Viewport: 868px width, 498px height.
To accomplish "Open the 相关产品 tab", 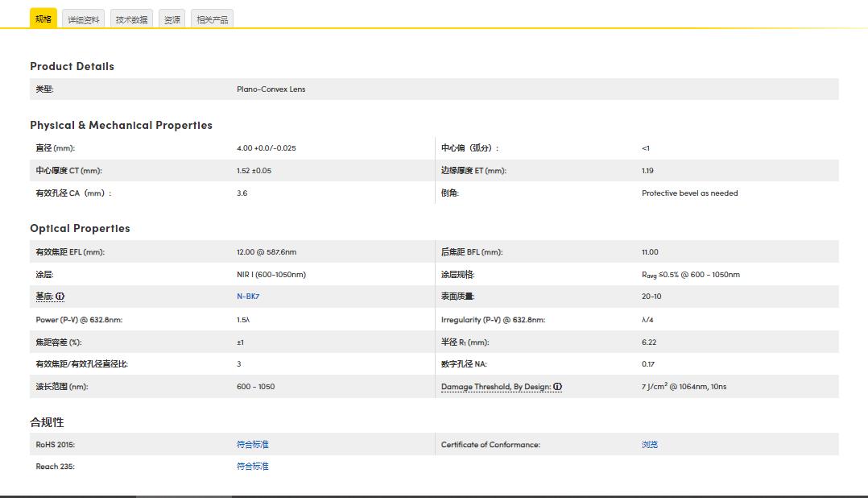I will [213, 19].
